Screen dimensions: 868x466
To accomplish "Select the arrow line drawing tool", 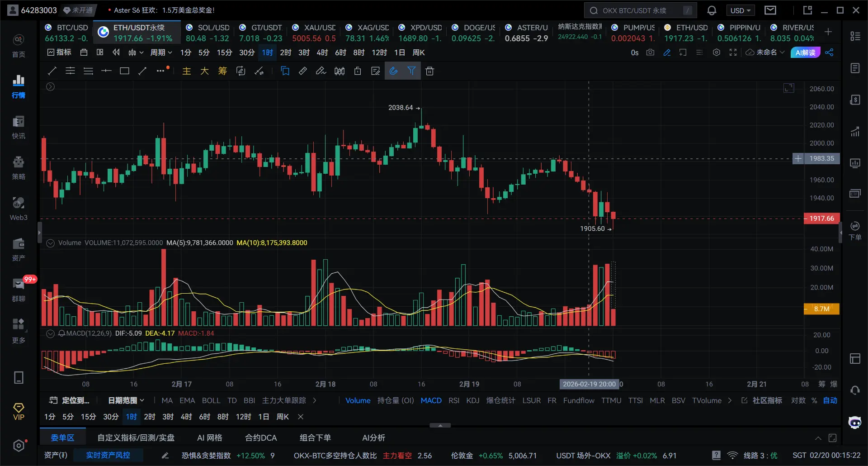I will coord(142,71).
